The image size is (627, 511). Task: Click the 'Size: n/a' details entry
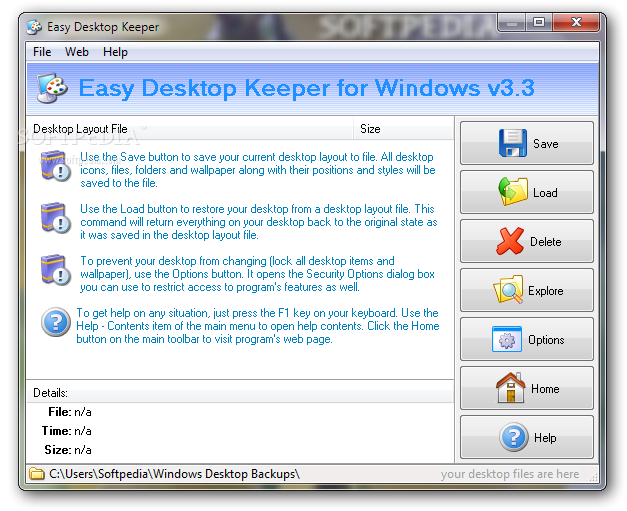(x=68, y=450)
